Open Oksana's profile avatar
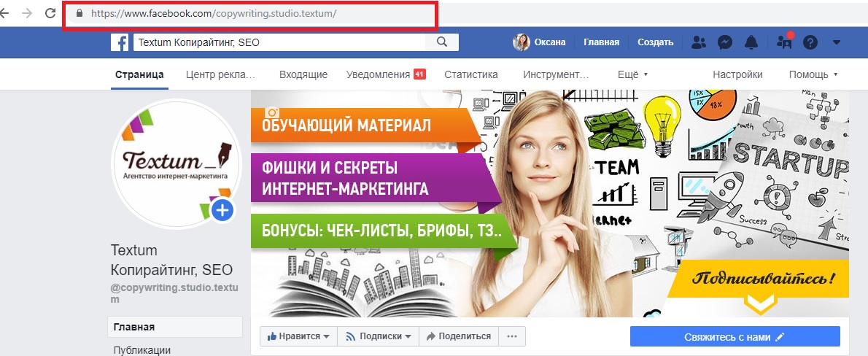Viewport: 868px width, 356px height. click(521, 42)
